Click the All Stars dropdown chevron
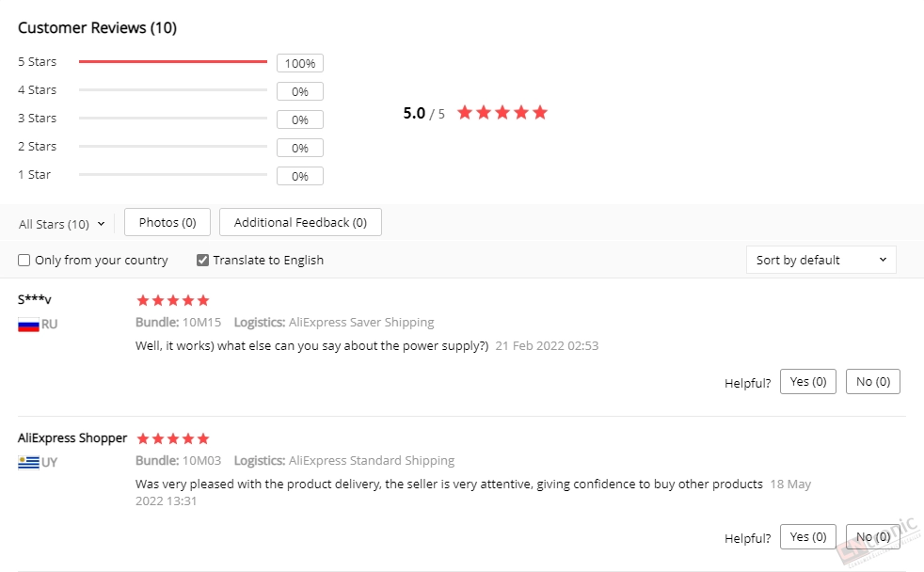This screenshot has width=924, height=572. coord(101,224)
